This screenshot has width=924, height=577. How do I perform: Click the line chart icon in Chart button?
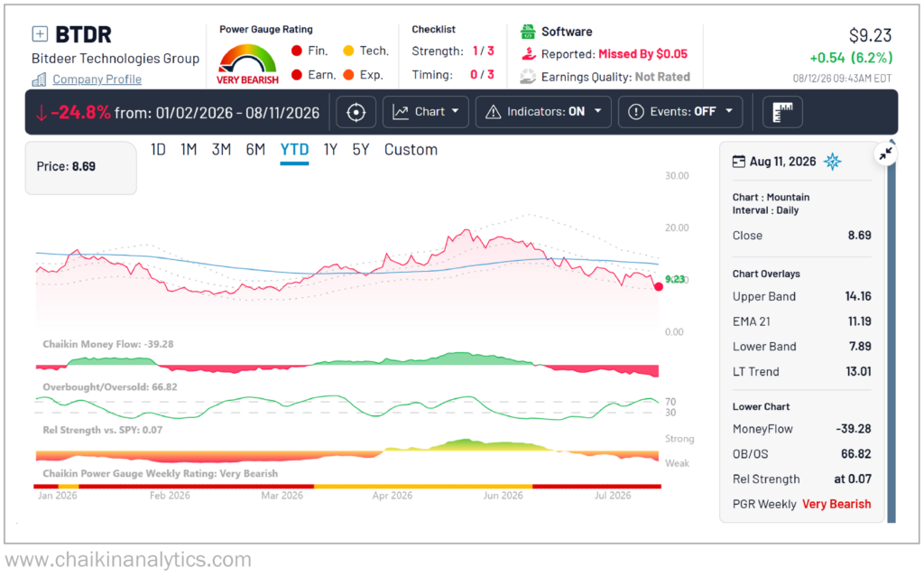coord(401,112)
